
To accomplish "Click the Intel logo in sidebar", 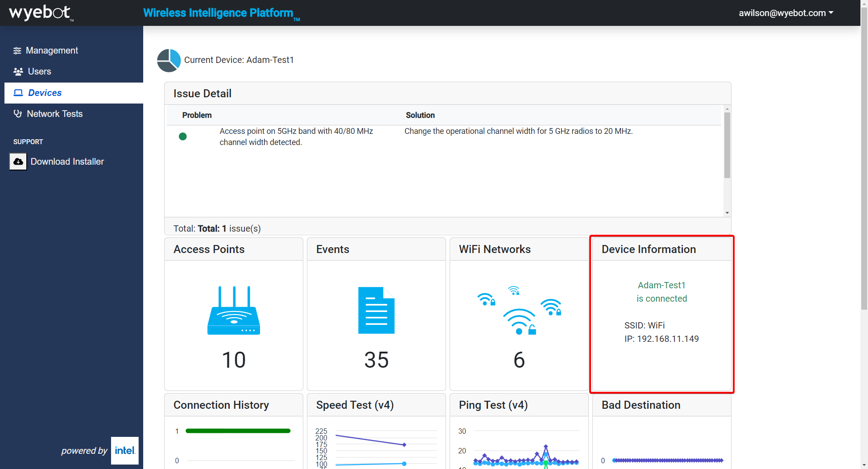I will click(124, 451).
